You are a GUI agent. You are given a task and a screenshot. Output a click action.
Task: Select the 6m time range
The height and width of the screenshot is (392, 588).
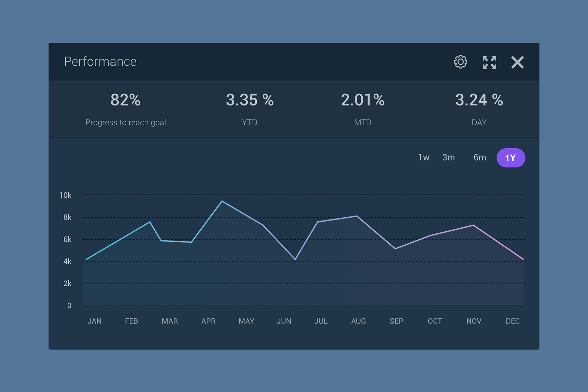pyautogui.click(x=480, y=157)
